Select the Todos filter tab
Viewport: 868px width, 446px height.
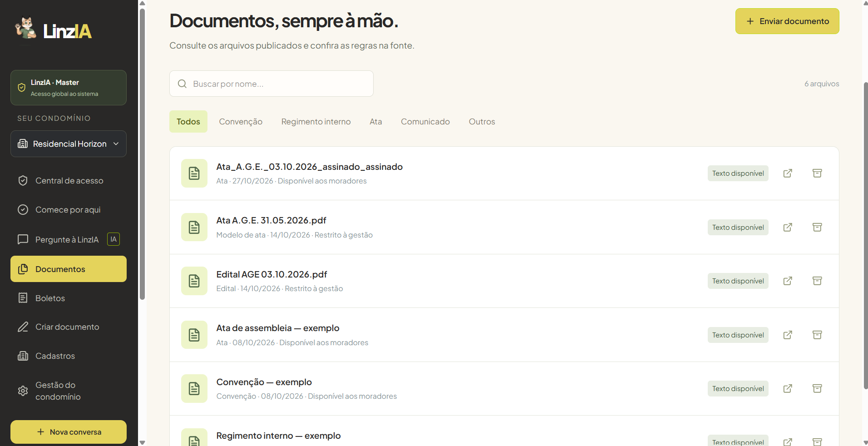point(188,122)
